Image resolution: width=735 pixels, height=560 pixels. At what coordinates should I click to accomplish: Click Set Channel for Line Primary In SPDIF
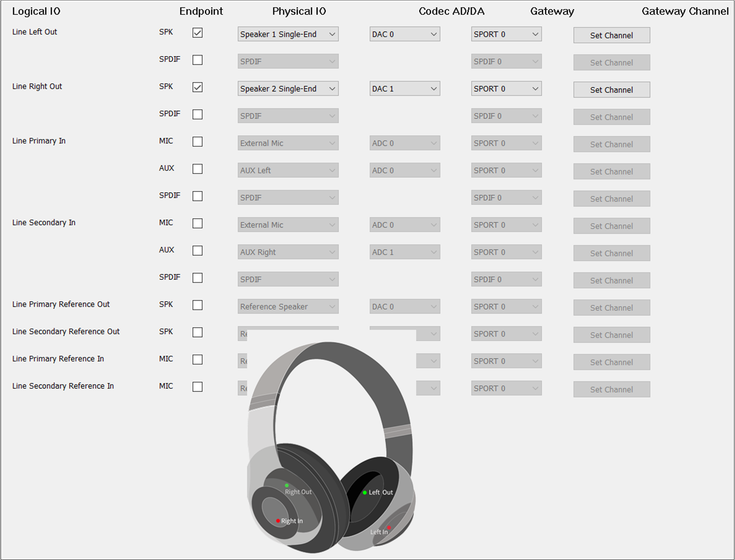(611, 199)
